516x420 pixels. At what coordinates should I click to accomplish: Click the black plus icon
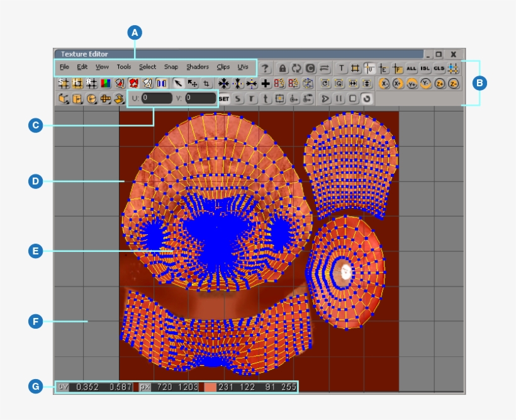266,83
